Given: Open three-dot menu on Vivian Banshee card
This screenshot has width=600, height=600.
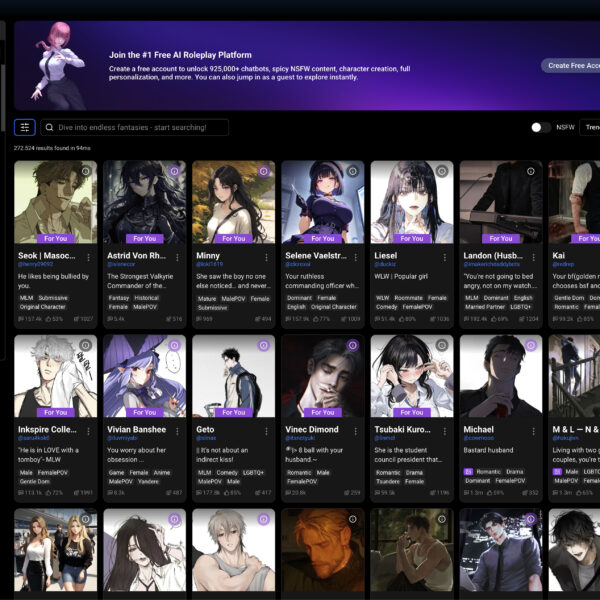Looking at the screenshot, I should point(177,432).
